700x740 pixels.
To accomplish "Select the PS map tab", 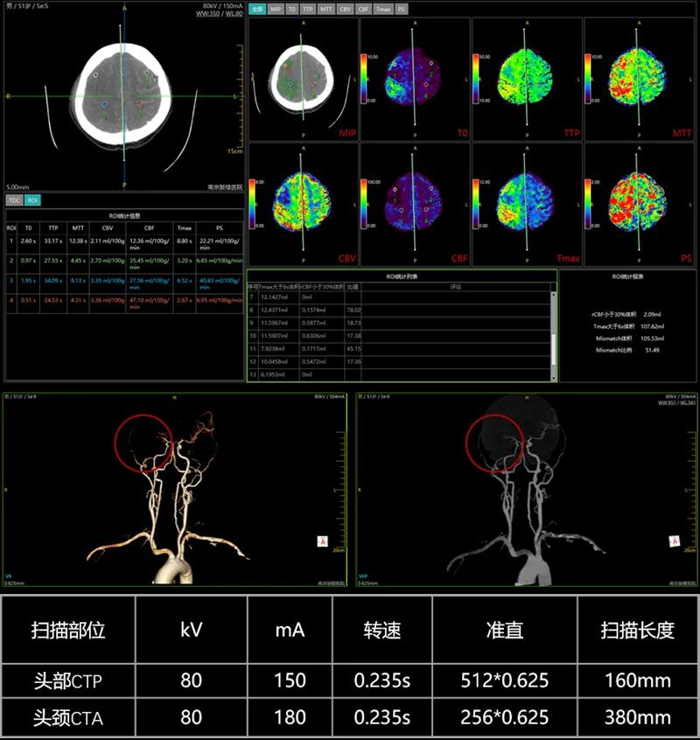I will click(402, 9).
